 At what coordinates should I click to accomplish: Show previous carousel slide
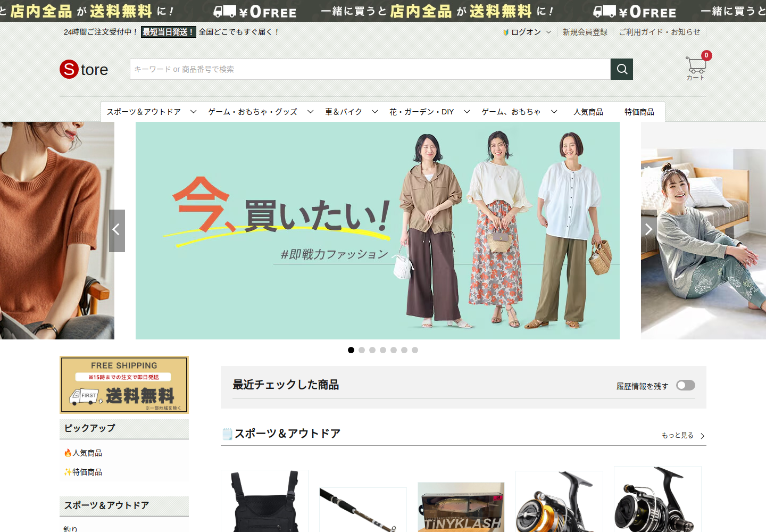(x=117, y=230)
